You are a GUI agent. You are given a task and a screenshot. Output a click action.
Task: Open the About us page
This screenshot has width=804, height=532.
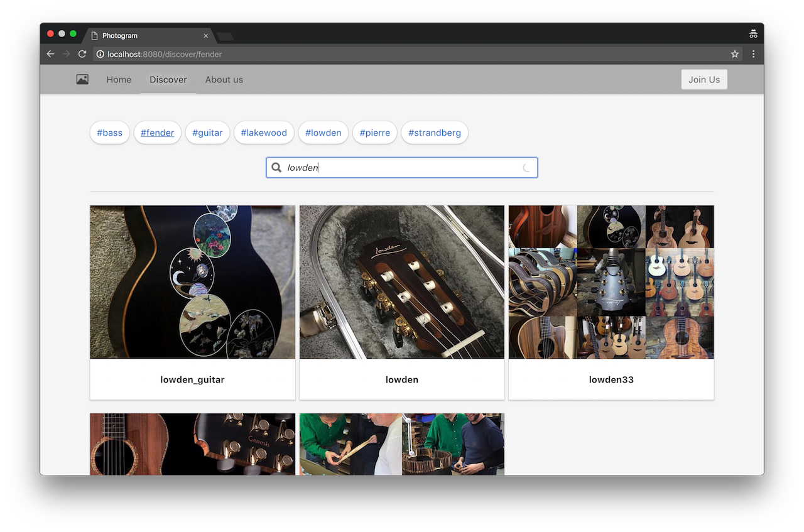point(224,80)
